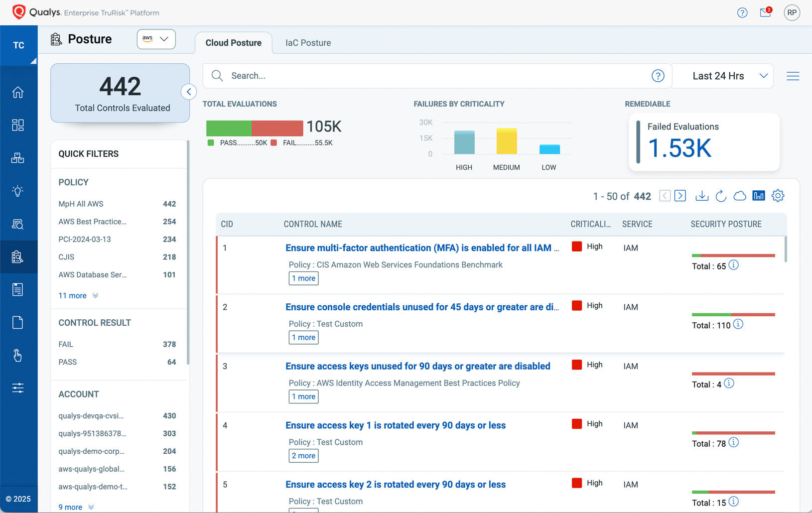Show info for Total : 110
Image resolution: width=812 pixels, height=513 pixels.
pyautogui.click(x=738, y=324)
